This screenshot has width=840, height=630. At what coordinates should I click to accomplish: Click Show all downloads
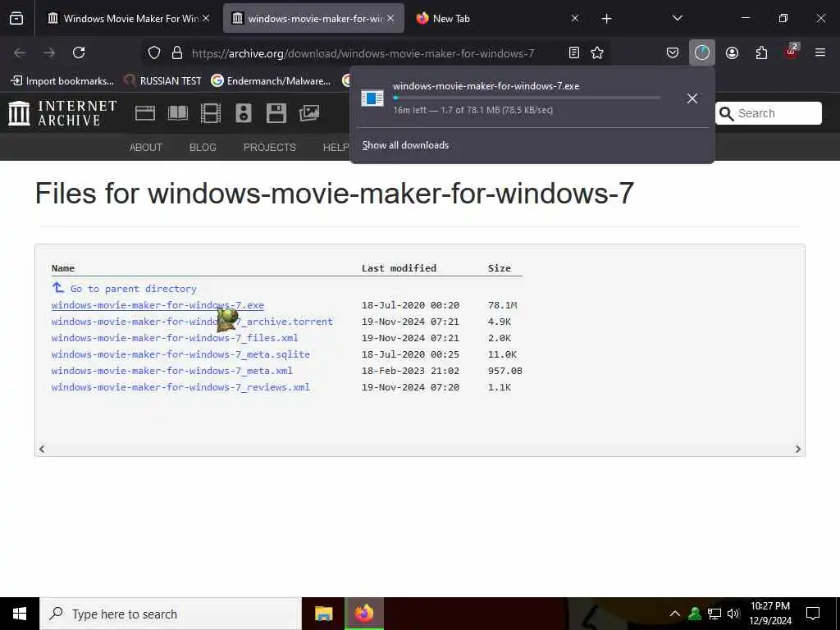(x=405, y=145)
